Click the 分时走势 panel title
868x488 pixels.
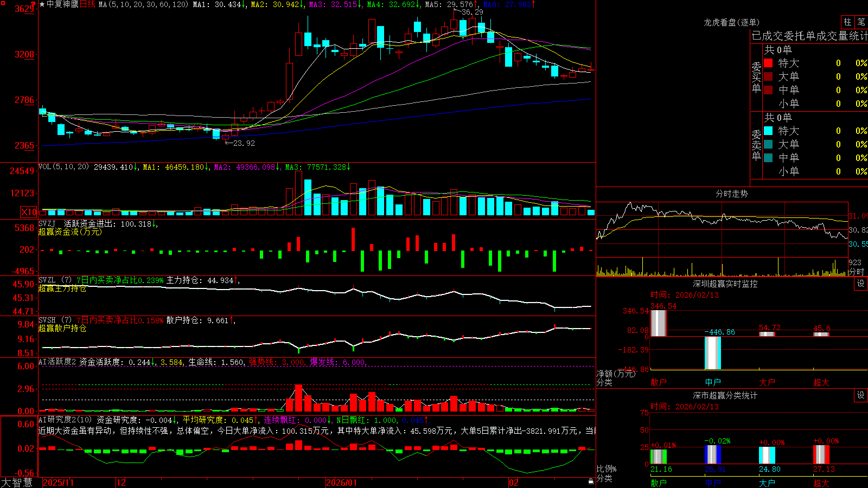point(731,194)
